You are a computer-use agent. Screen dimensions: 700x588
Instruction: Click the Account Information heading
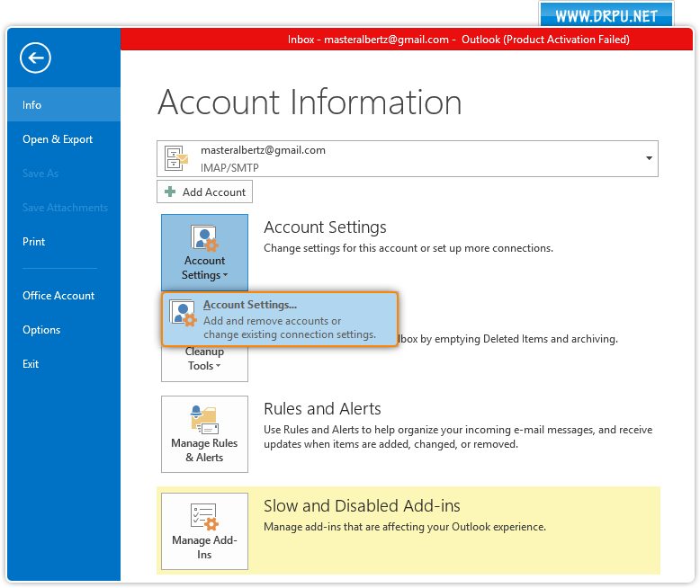point(310,102)
